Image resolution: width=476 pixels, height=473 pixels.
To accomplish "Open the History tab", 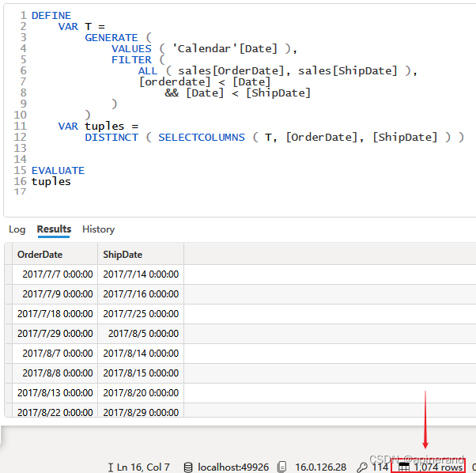I will tap(98, 229).
